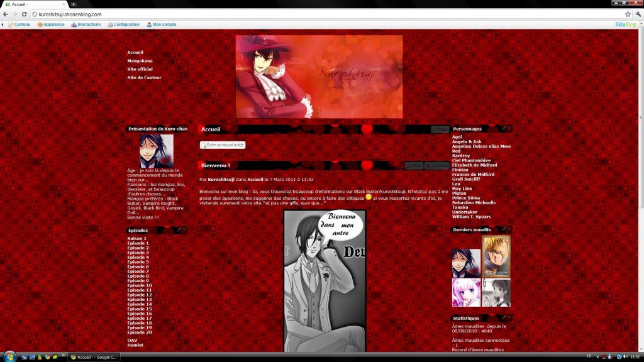Image resolution: width=644 pixels, height=362 pixels.
Task: Select the Accueil browser tab
Action: tap(35, 4)
